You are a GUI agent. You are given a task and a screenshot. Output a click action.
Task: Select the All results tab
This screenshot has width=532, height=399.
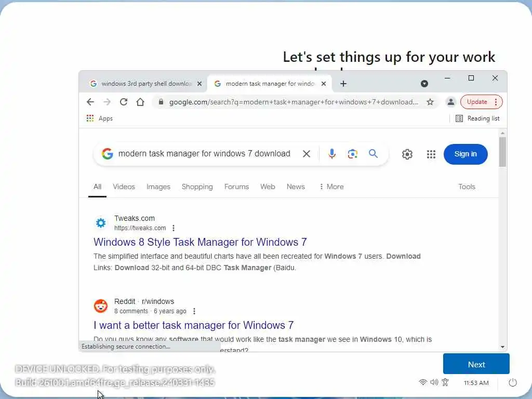pos(97,187)
